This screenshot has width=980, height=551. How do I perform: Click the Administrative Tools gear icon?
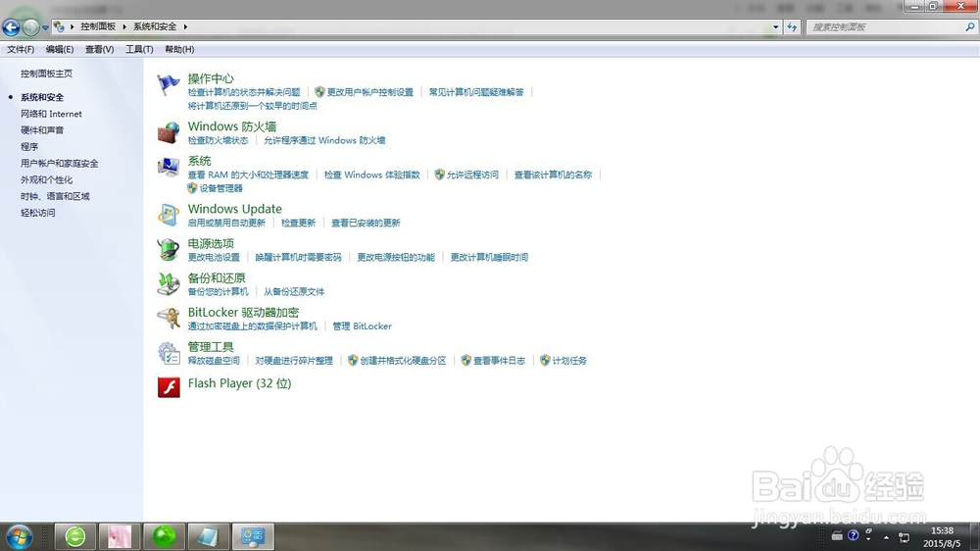(169, 353)
